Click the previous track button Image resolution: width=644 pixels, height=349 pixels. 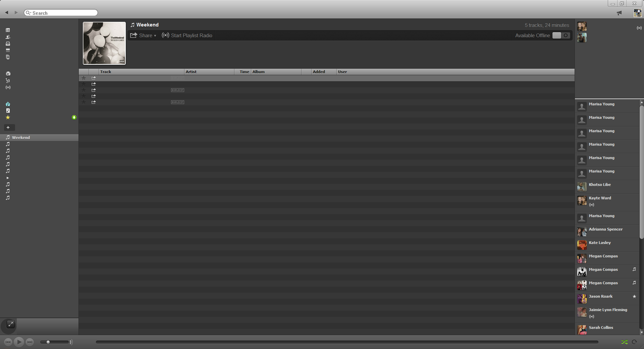click(x=8, y=342)
